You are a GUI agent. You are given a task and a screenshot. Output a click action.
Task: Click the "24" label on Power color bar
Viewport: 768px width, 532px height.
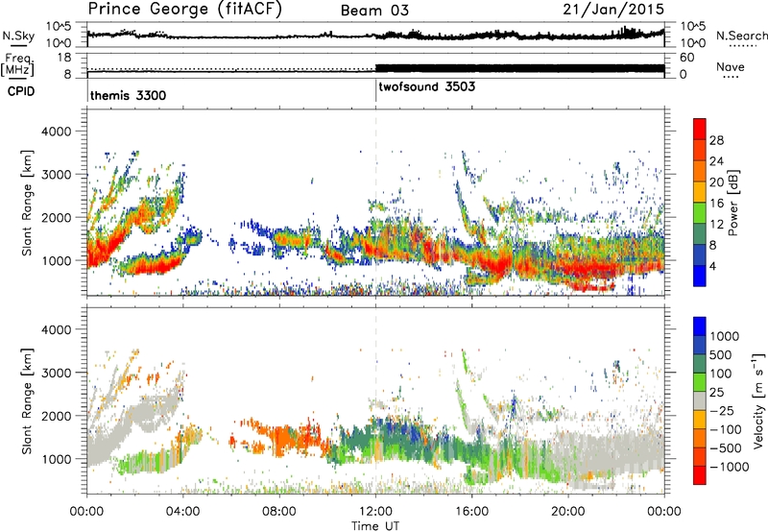(x=716, y=161)
